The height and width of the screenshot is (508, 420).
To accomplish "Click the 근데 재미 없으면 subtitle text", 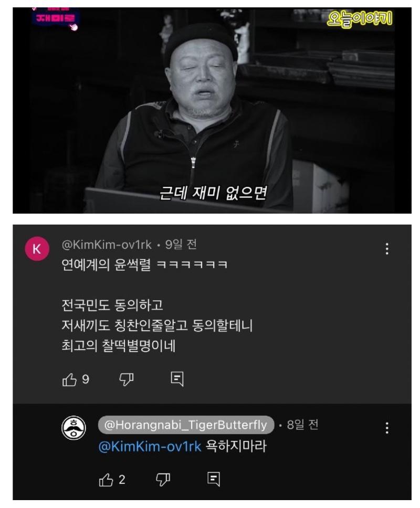I will click(213, 193).
